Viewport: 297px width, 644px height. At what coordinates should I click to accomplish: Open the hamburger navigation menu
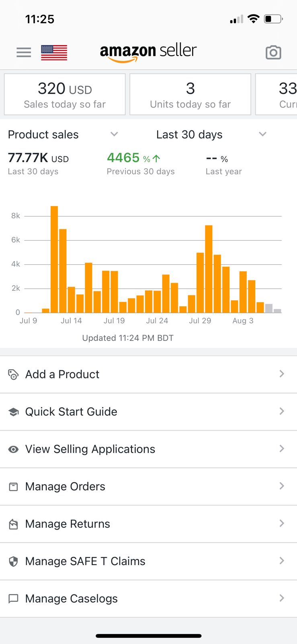coord(24,53)
